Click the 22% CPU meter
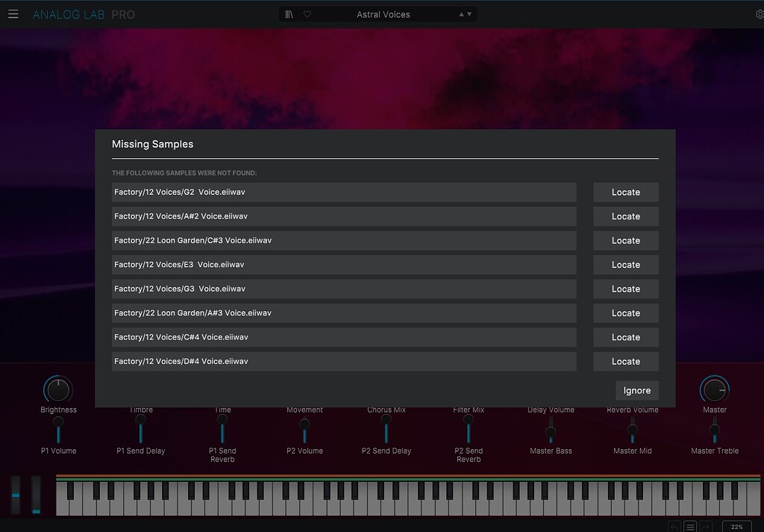 pos(736,526)
